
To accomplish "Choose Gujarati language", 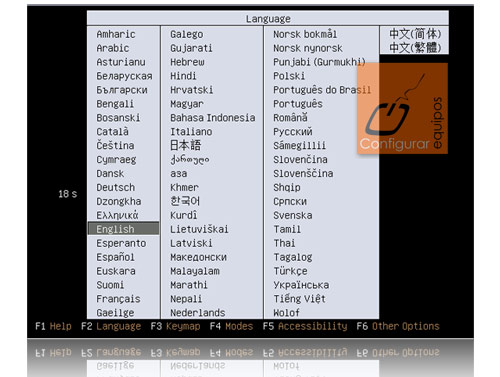I will coord(191,48).
